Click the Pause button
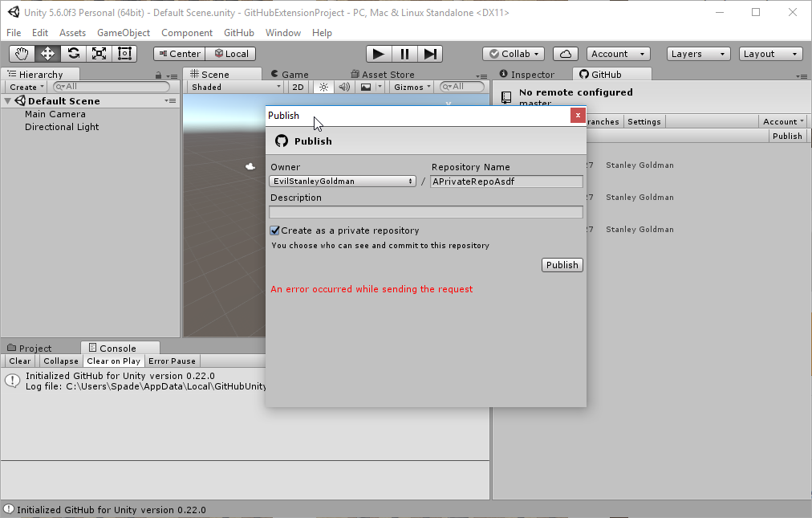Viewport: 812px width, 518px height. click(x=404, y=54)
